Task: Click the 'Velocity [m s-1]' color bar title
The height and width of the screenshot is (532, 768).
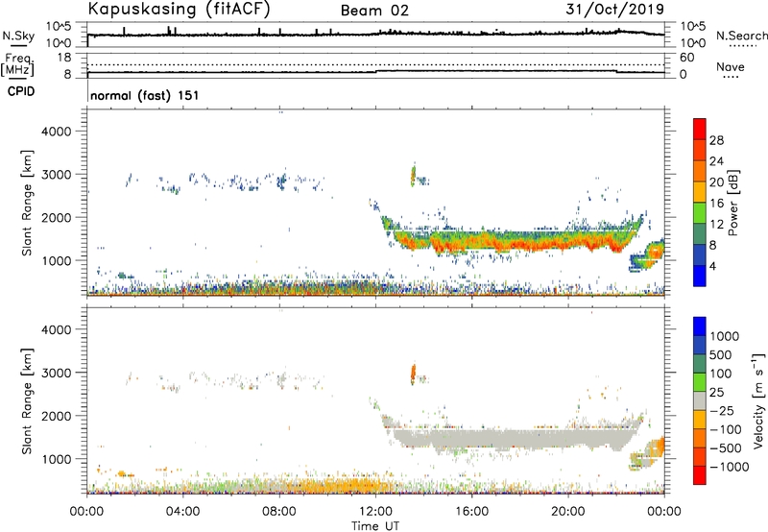Action: 758,400
